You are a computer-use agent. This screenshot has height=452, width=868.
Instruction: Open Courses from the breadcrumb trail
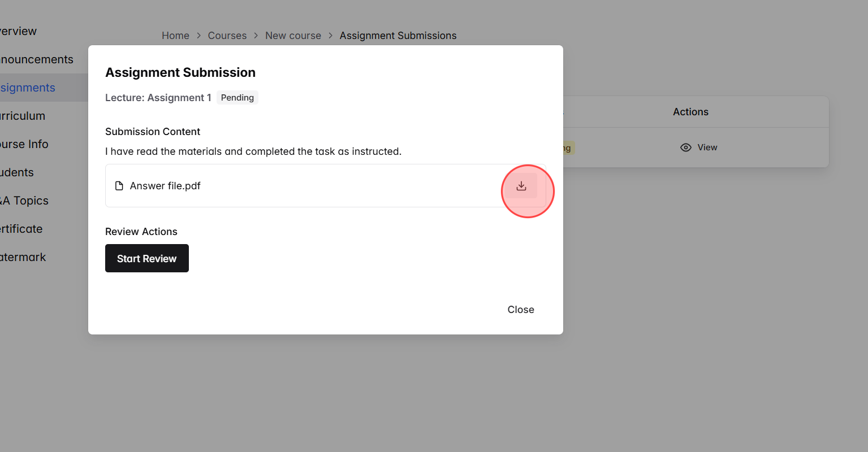(227, 35)
